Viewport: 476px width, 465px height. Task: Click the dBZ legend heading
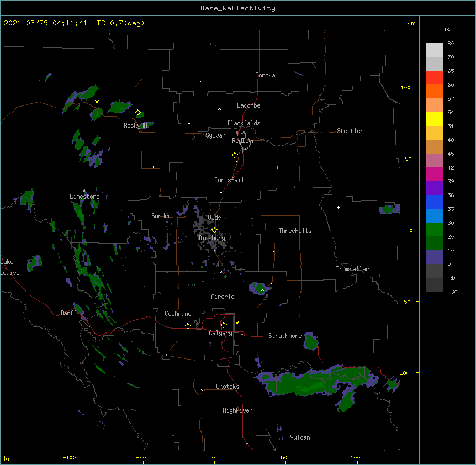[x=447, y=29]
